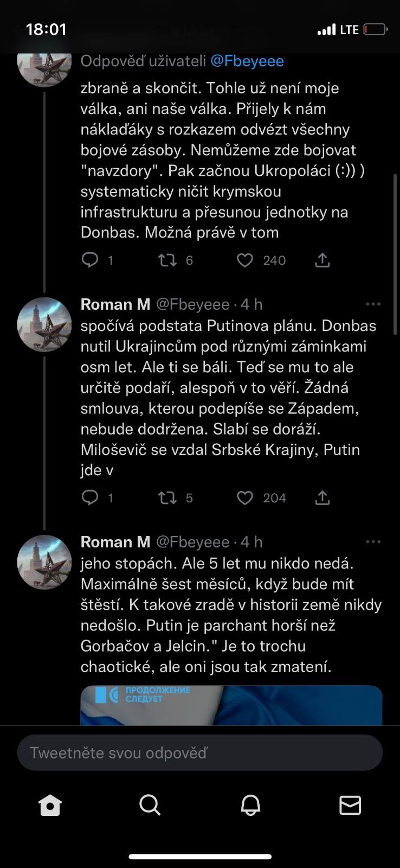
Task: Reply to the tweet with 204 likes
Action: point(90,497)
